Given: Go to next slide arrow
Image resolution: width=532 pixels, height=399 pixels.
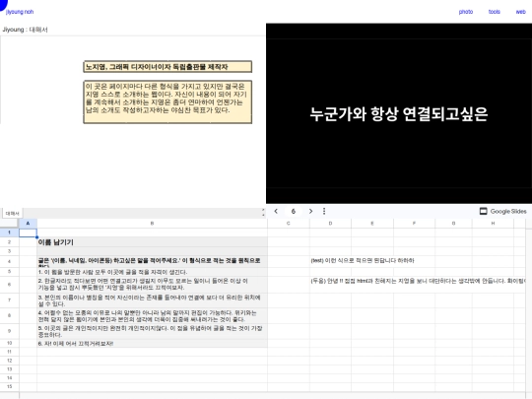Looking at the screenshot, I should coord(310,211).
